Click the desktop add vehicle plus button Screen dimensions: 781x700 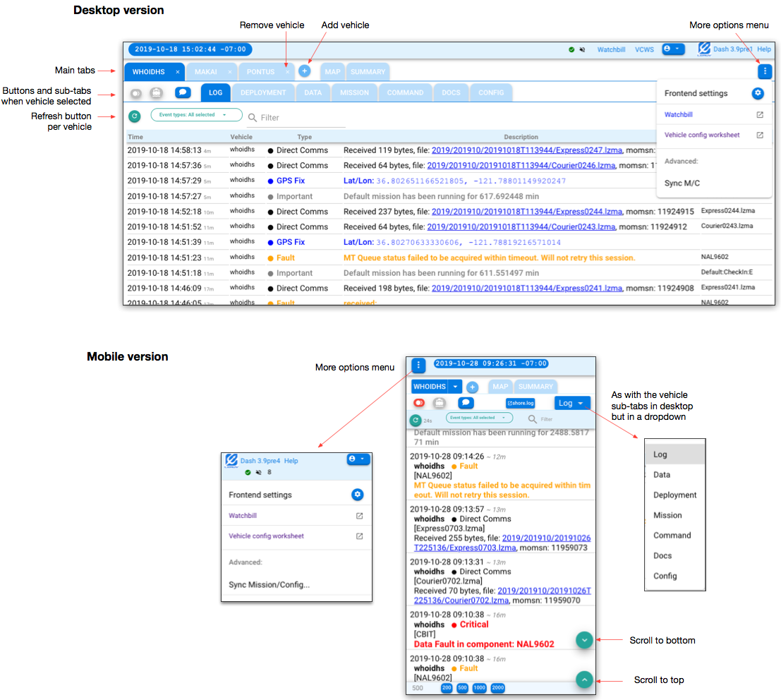click(304, 71)
